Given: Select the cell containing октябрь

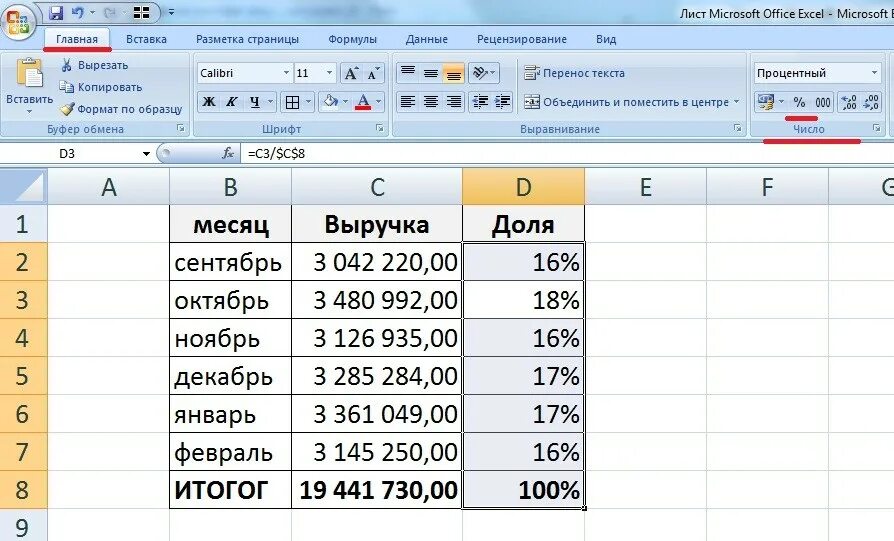Looking at the screenshot, I should pos(230,300).
